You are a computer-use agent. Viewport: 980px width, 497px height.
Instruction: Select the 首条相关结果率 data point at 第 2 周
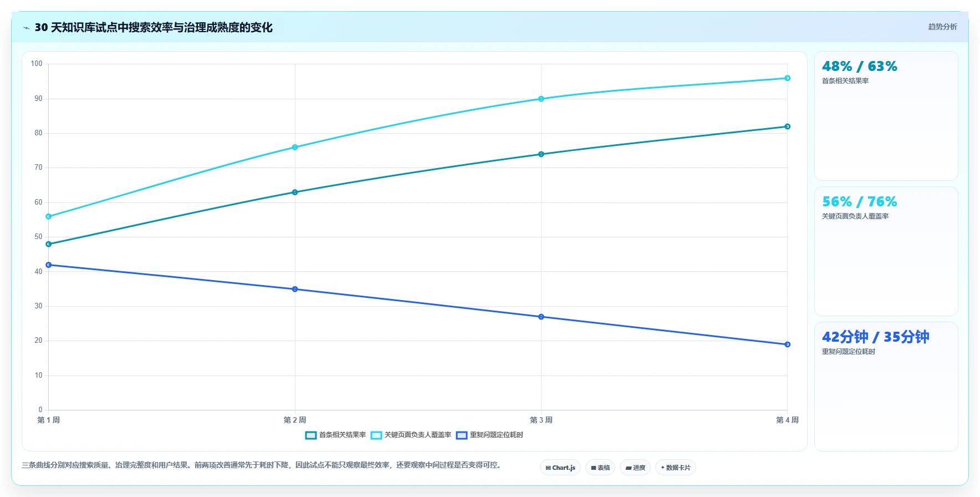click(295, 192)
